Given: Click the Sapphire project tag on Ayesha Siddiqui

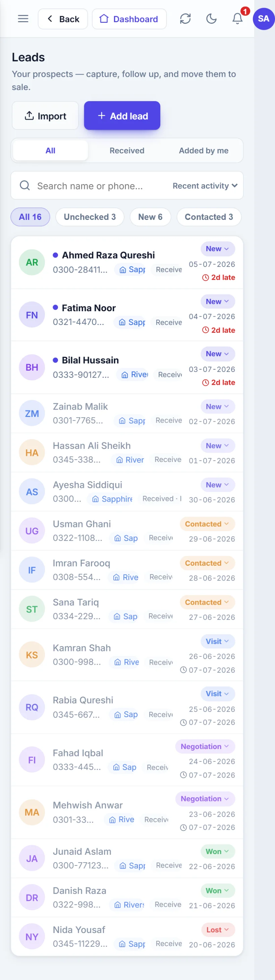Looking at the screenshot, I should 112,499.
